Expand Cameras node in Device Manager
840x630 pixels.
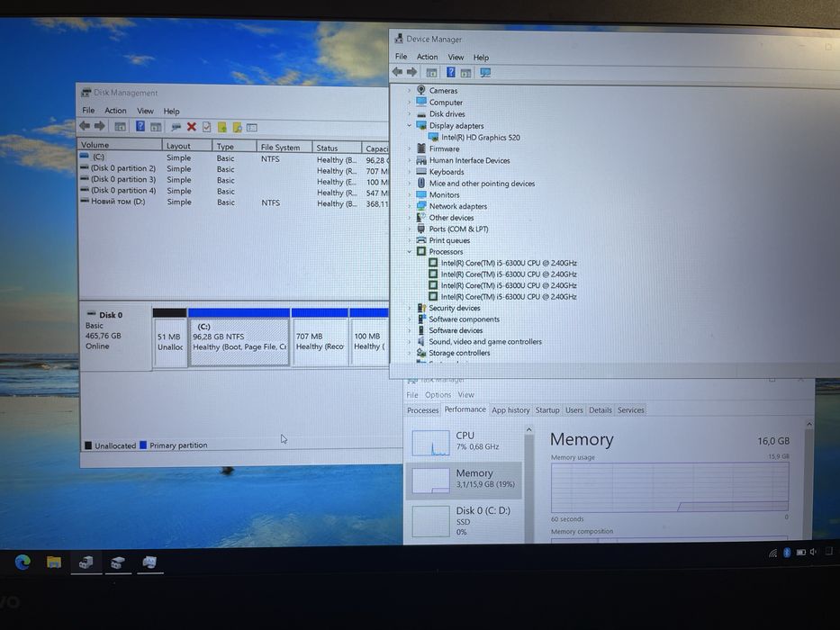coord(409,91)
